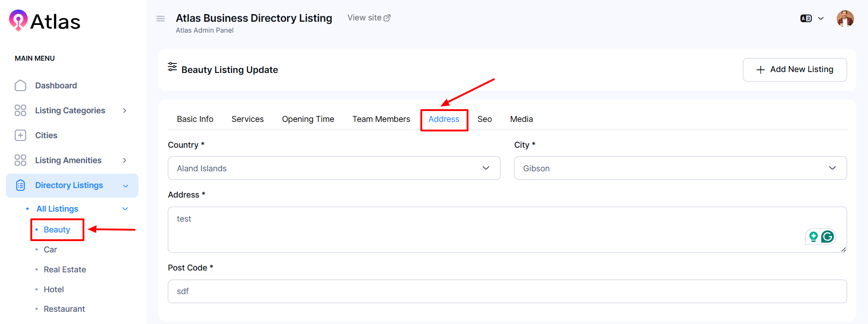Click the Listing Amenities grid icon
The height and width of the screenshot is (324, 868).
coord(20,160)
